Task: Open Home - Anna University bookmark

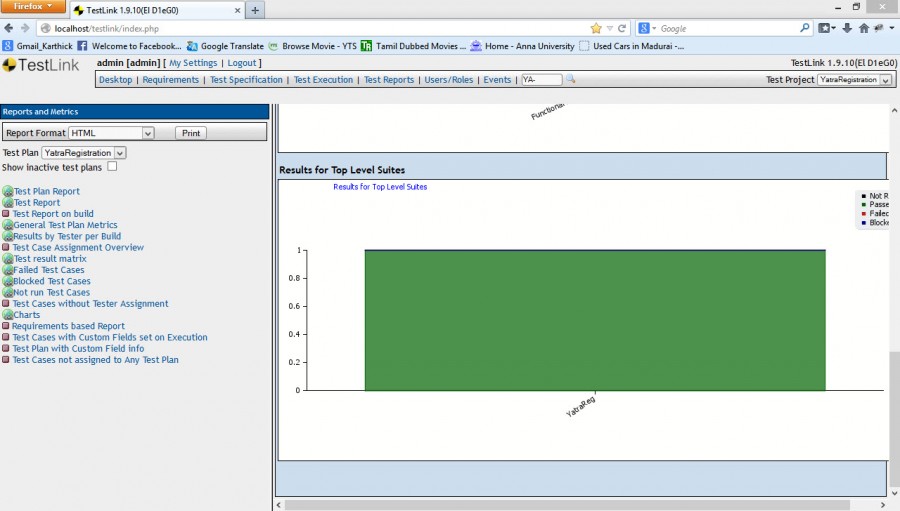Action: click(x=522, y=46)
